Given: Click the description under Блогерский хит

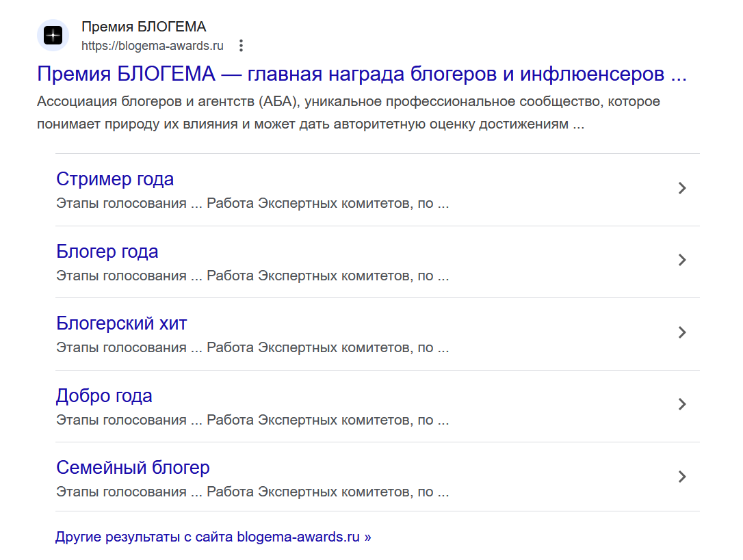Looking at the screenshot, I should coord(252,348).
